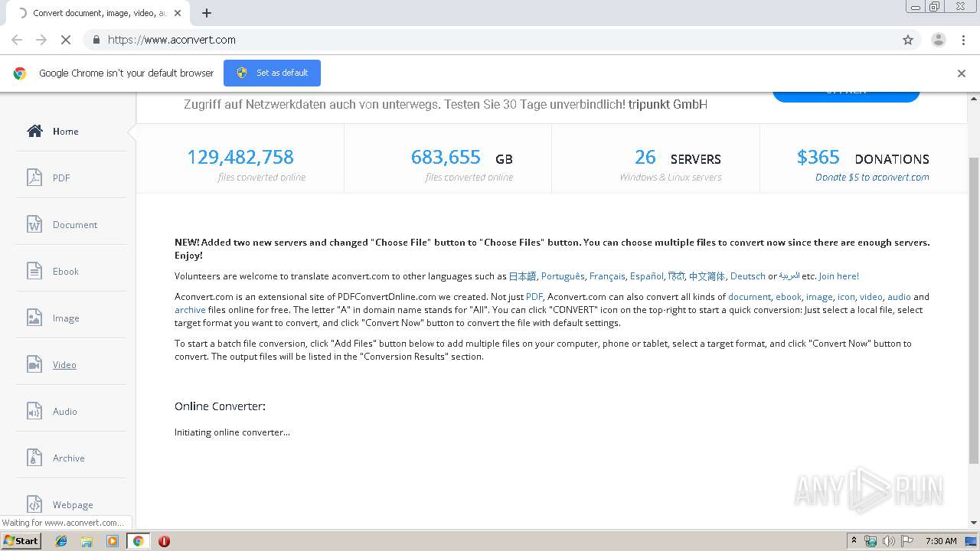Screen dimensions: 980x551
Task: Click the Archive icon in sidebar
Action: pos(34,458)
